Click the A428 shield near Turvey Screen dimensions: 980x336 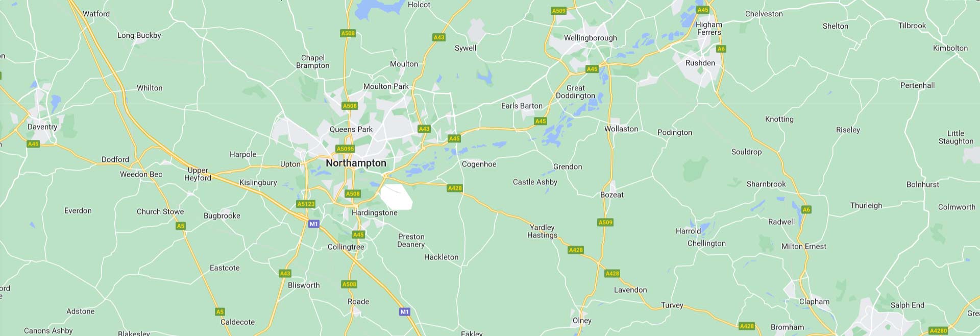point(747,326)
